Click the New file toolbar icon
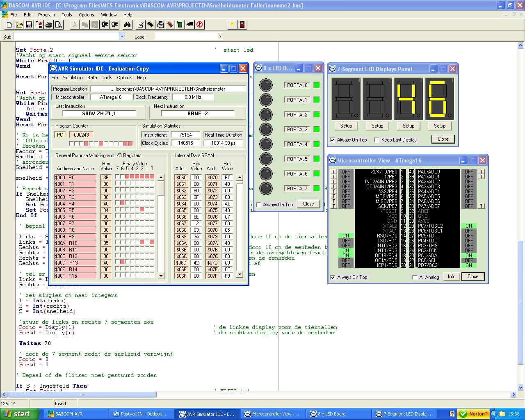This screenshot has height=420, width=525. [9, 25]
